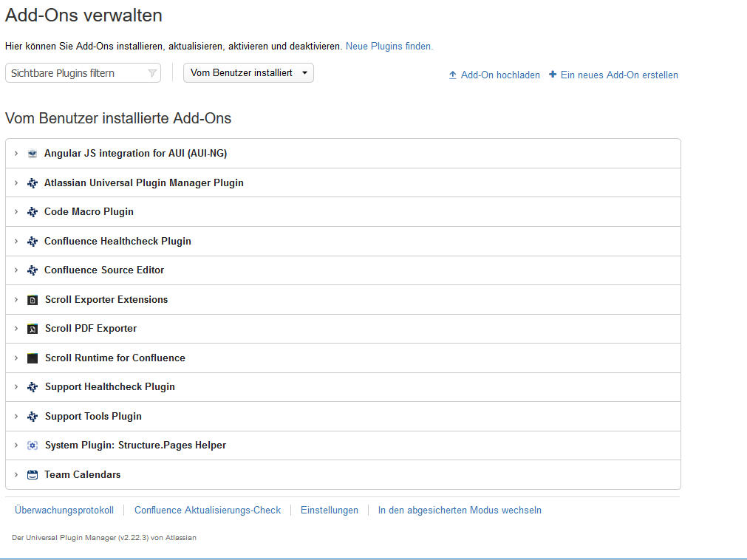The height and width of the screenshot is (560, 747).
Task: Click In den abgesicherten Modus wechseln
Action: (460, 510)
